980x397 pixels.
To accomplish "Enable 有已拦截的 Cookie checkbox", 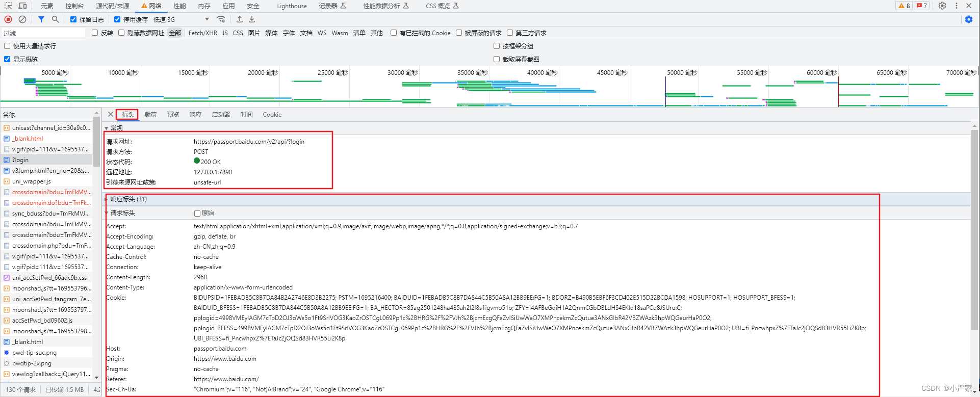I will point(394,33).
